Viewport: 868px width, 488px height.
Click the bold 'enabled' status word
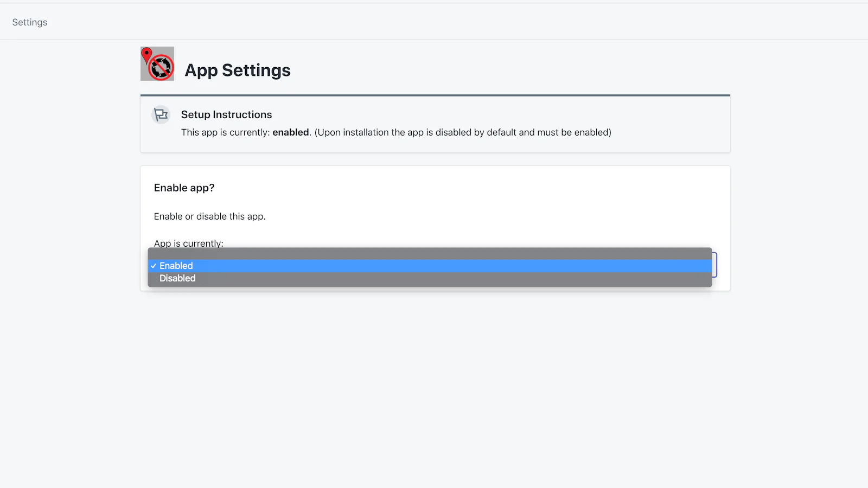click(291, 132)
